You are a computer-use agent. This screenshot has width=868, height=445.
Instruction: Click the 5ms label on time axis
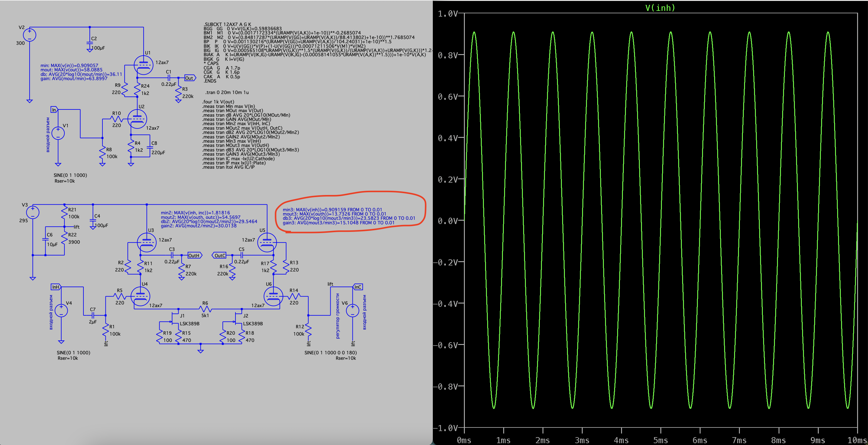coord(660,440)
